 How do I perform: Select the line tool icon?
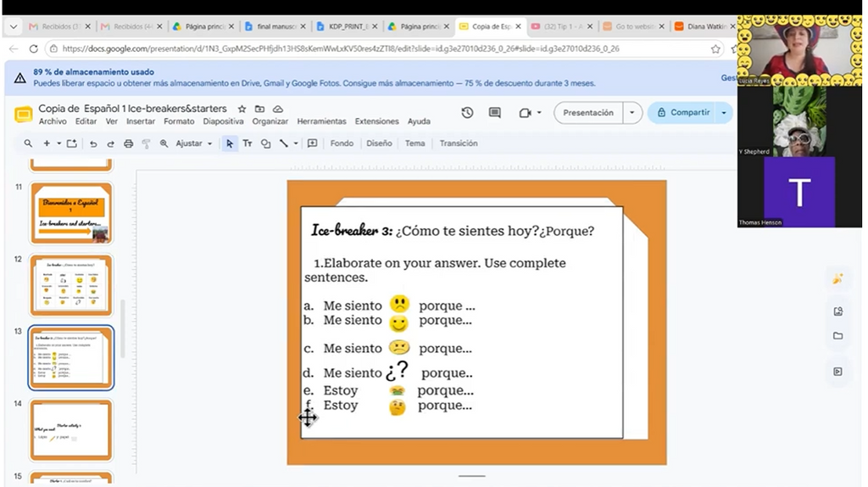[x=284, y=143]
